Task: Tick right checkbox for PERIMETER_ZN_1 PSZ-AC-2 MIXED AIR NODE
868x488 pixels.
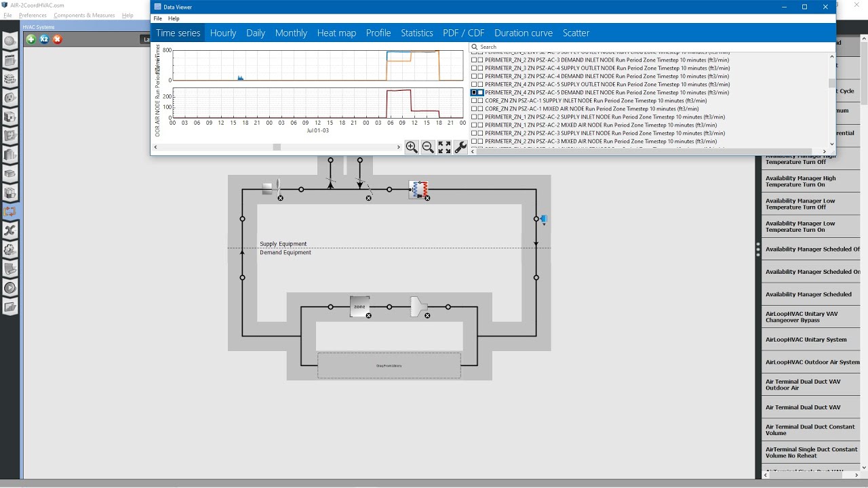Action: pos(481,125)
